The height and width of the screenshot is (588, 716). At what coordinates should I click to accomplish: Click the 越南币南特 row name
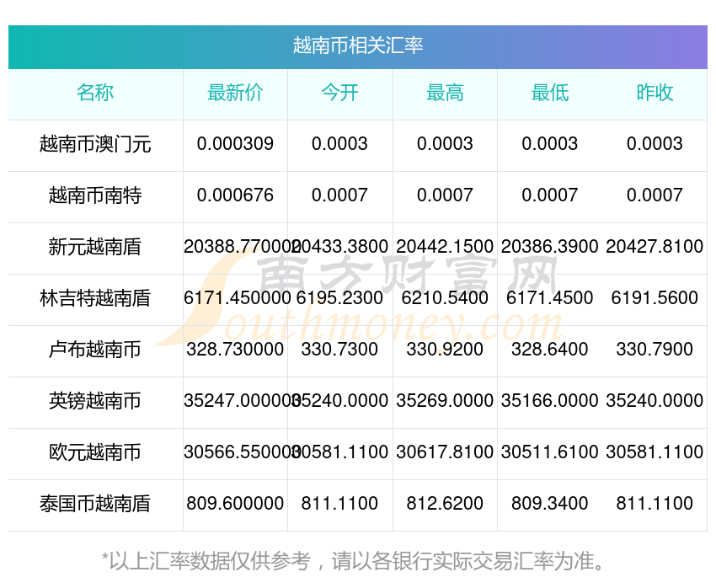click(95, 195)
